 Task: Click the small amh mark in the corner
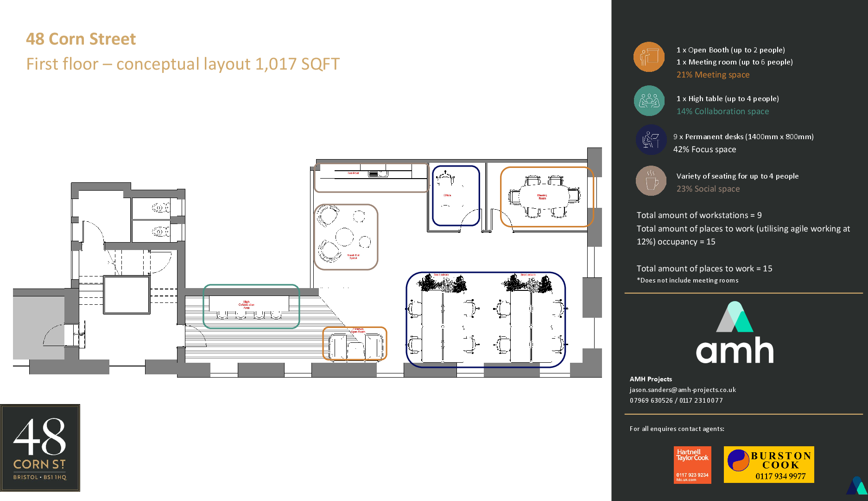click(856, 486)
